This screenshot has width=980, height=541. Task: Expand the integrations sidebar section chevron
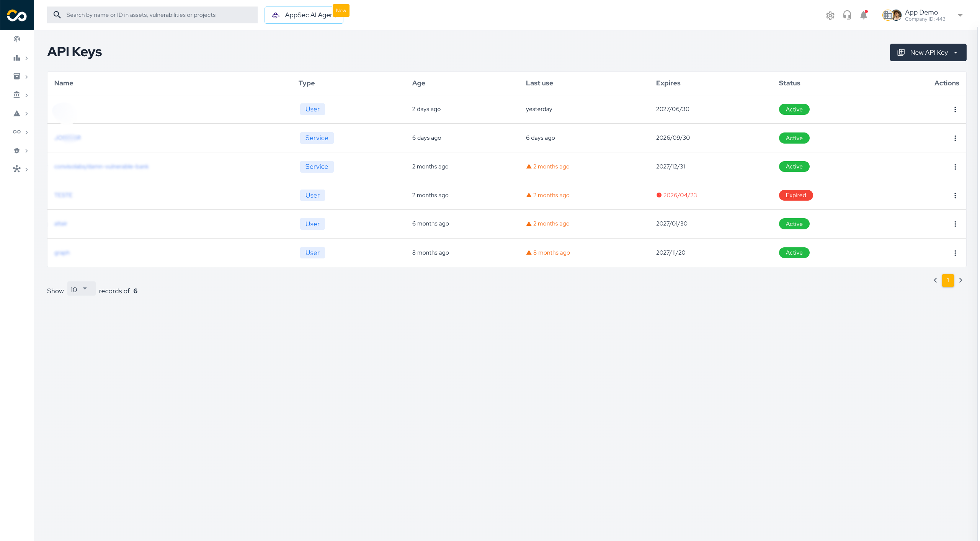coord(26,170)
